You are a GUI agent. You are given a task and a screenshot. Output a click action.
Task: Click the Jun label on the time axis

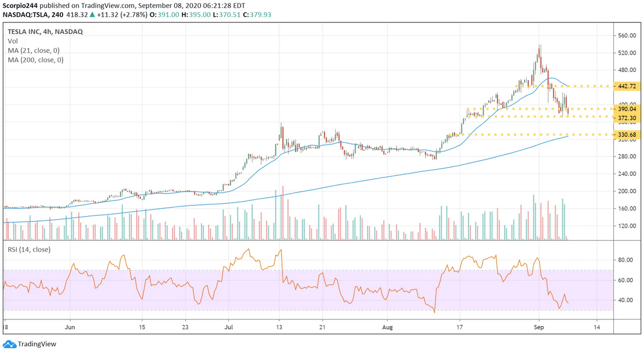pos(70,327)
